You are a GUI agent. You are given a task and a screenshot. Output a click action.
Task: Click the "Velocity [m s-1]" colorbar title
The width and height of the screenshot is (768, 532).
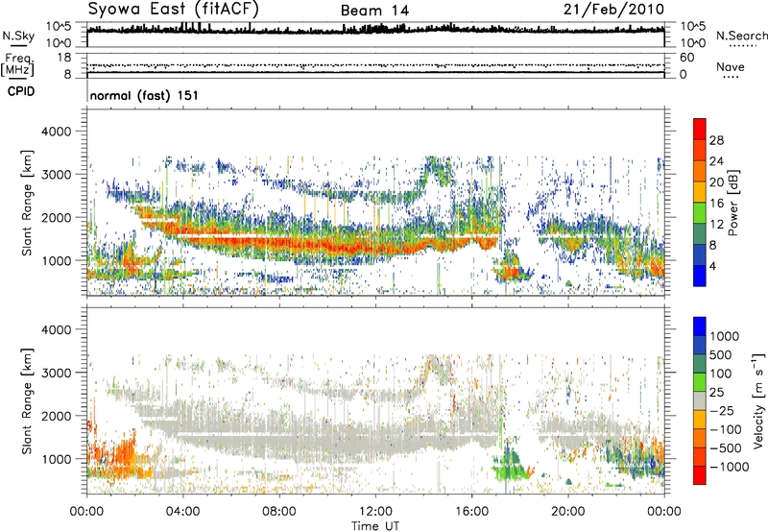[x=758, y=400]
